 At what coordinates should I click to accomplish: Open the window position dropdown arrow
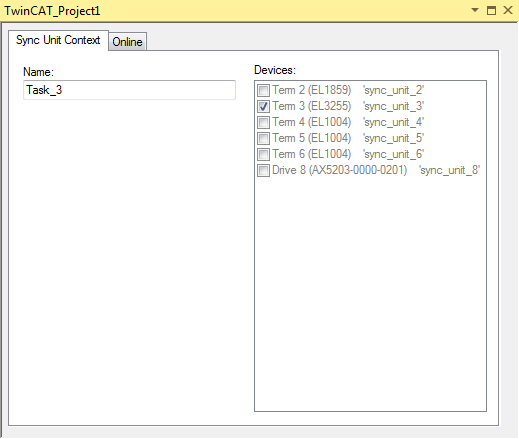click(475, 10)
